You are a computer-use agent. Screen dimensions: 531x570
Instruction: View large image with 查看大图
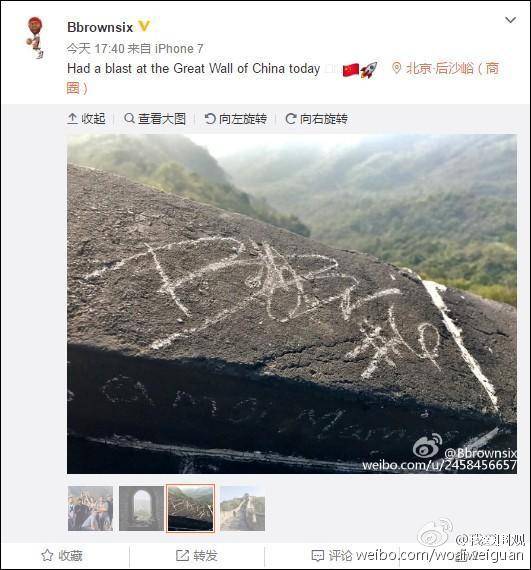[155, 119]
